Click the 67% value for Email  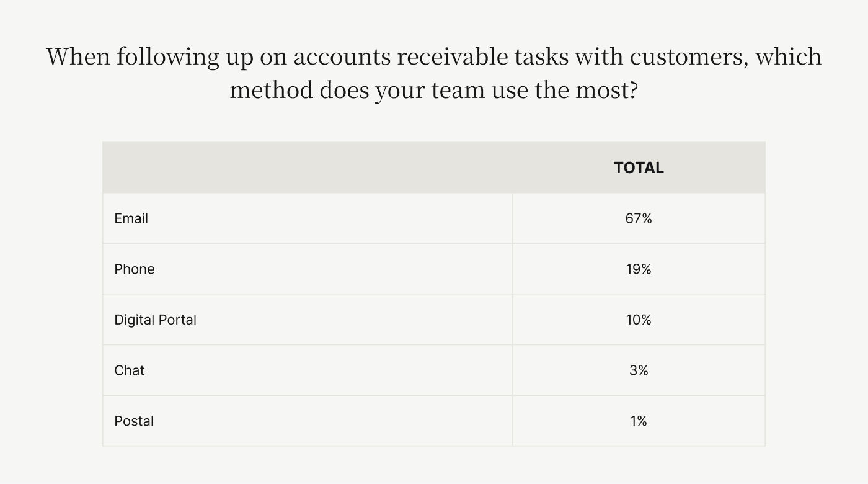click(639, 218)
